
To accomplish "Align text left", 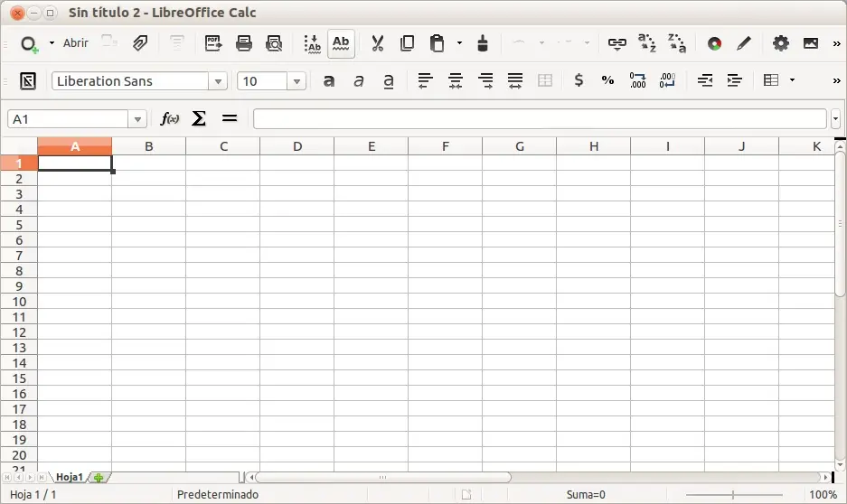I will click(426, 80).
